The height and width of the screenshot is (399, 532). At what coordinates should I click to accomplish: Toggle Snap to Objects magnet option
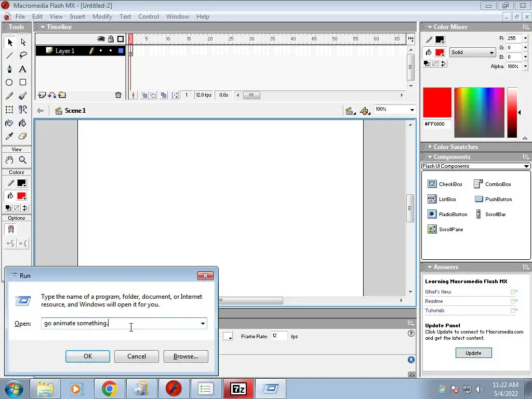point(10,229)
